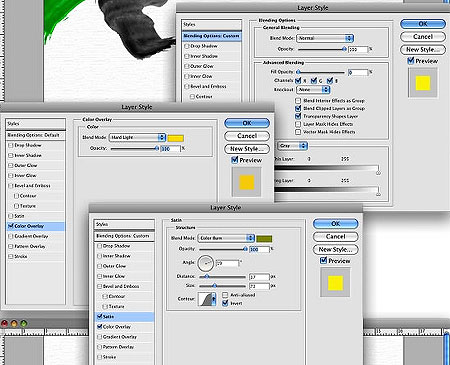The height and width of the screenshot is (365, 450).
Task: Click the Satin angle dial
Action: click(205, 263)
